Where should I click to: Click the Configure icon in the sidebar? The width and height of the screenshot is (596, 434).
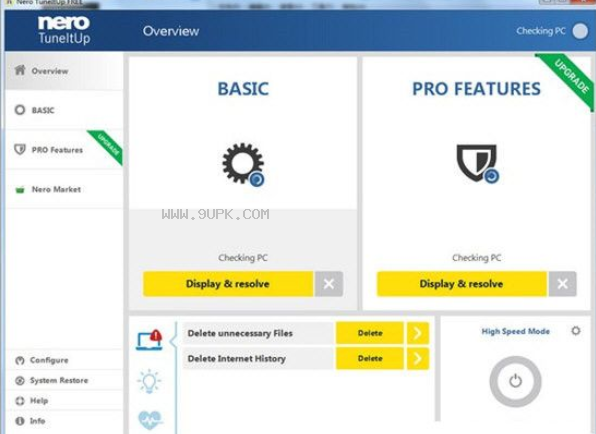20,360
